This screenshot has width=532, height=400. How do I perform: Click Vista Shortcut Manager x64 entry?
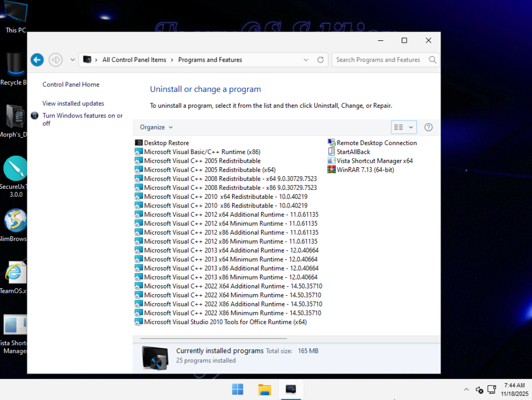click(x=374, y=161)
